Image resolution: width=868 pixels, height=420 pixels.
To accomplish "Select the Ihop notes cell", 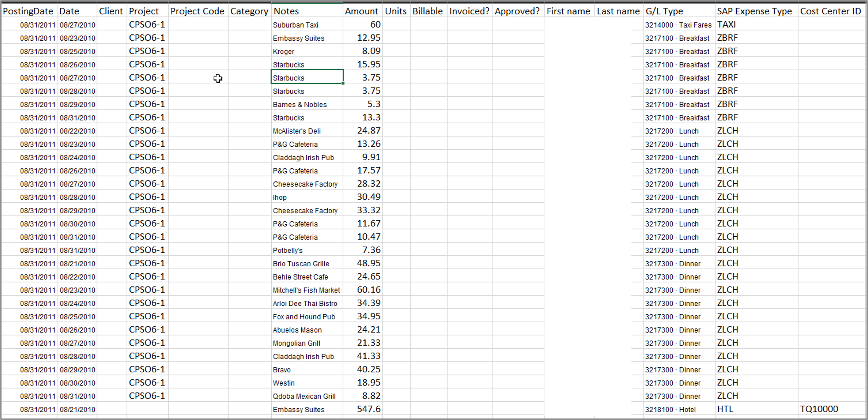I will coord(307,197).
